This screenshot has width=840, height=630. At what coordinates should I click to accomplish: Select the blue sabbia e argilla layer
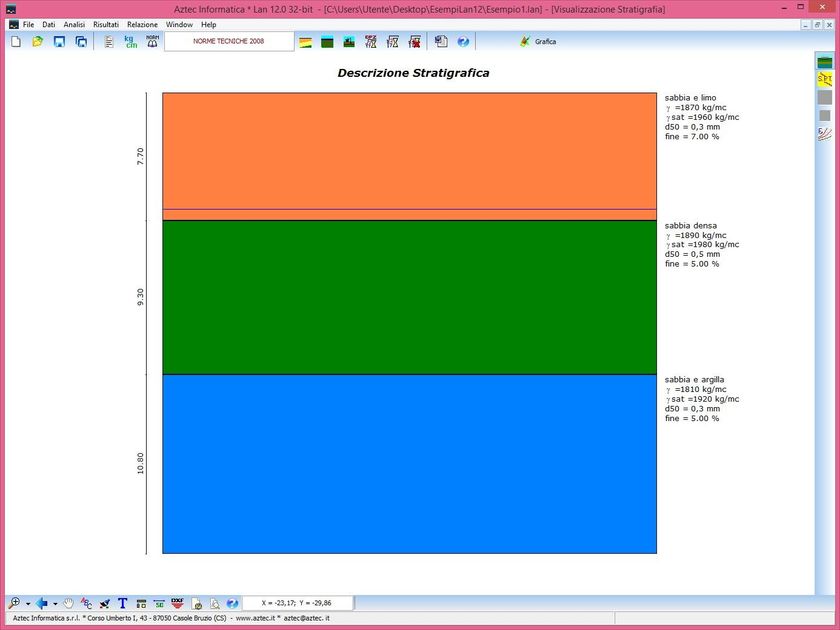pyautogui.click(x=409, y=464)
